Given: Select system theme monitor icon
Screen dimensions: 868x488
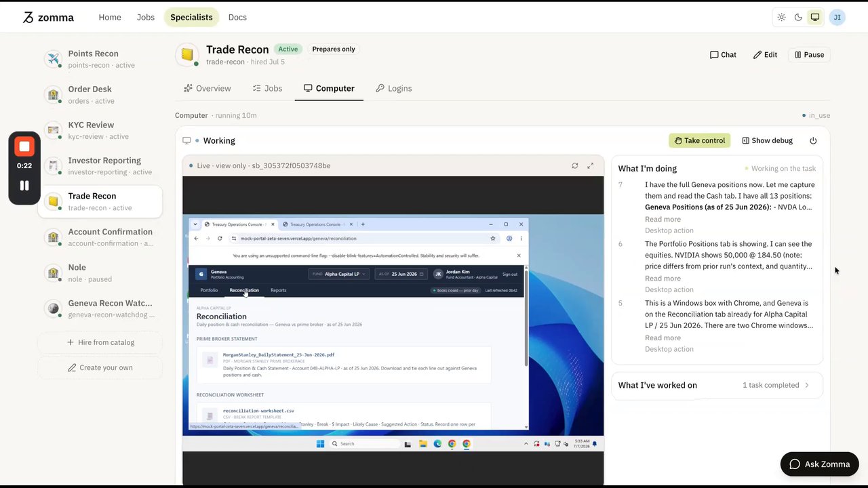Looking at the screenshot, I should tap(815, 18).
